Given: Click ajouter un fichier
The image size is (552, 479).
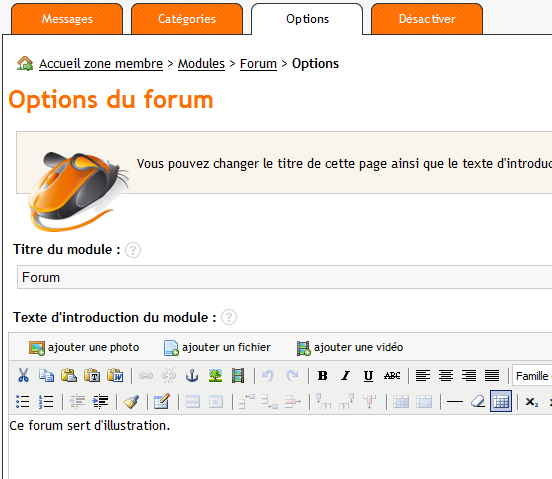Looking at the screenshot, I should tap(217, 347).
